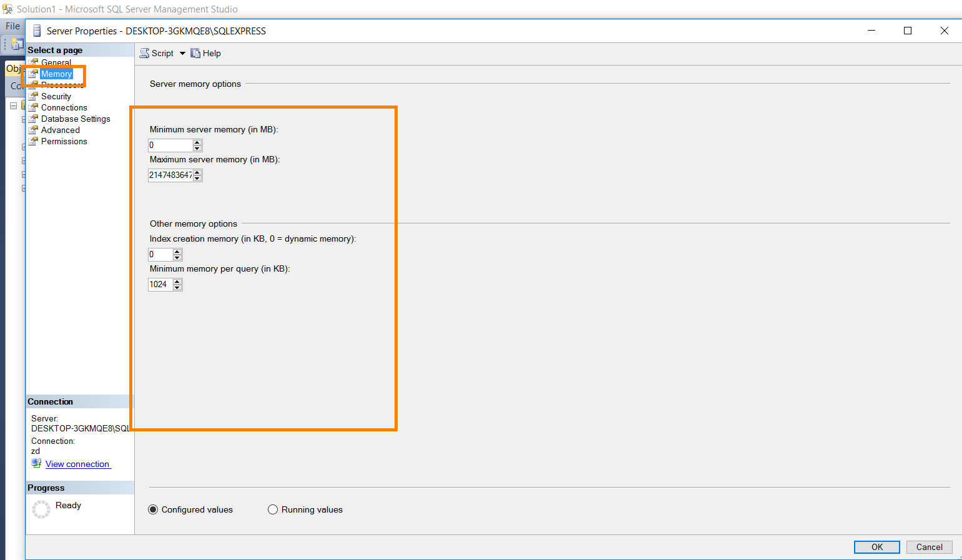Screen dimensions: 962x560
Task: Select the Configured values radio button
Action: pos(153,509)
